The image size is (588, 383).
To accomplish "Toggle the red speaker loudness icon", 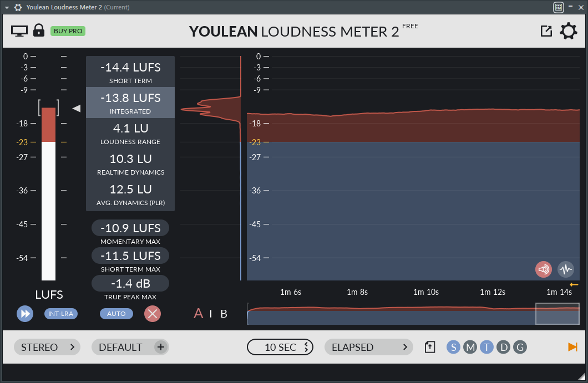I will point(544,269).
